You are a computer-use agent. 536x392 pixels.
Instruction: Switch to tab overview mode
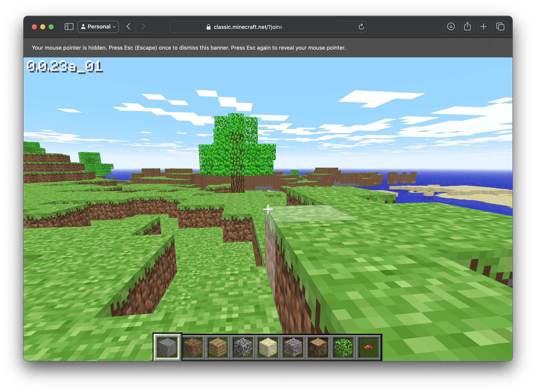pos(500,27)
